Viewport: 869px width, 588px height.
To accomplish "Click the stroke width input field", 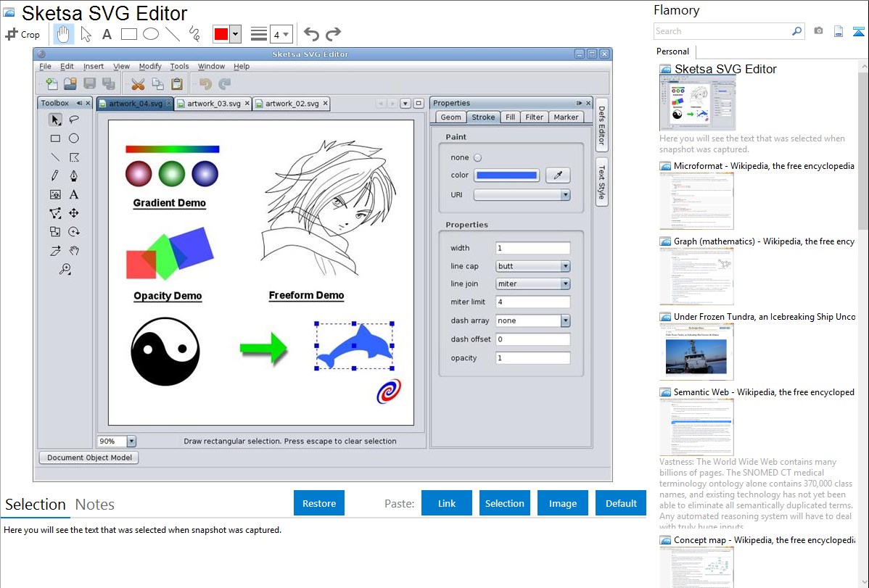I will point(532,248).
